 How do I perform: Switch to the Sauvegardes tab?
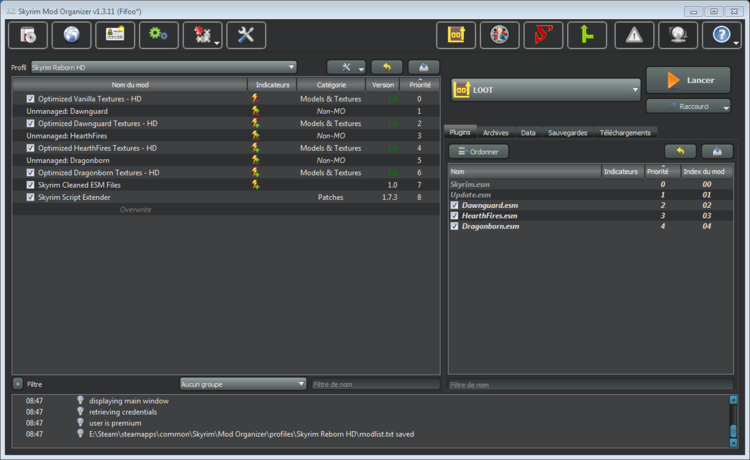pos(568,133)
